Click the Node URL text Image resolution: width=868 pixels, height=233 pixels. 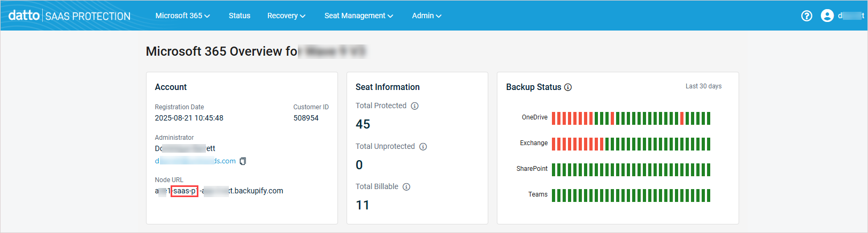pyautogui.click(x=219, y=191)
